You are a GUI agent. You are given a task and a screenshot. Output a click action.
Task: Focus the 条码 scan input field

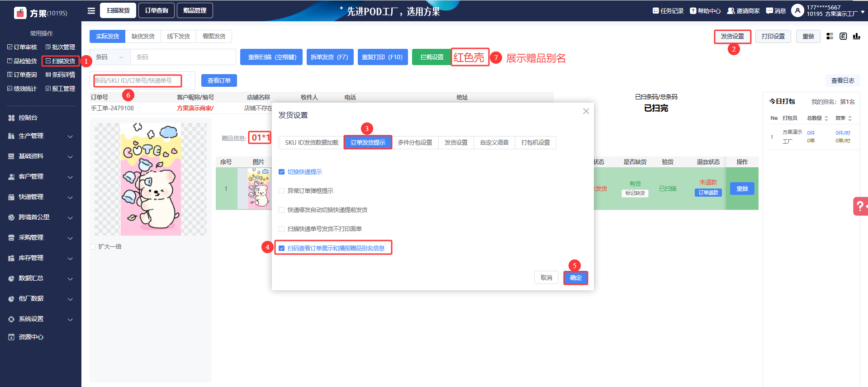click(183, 57)
